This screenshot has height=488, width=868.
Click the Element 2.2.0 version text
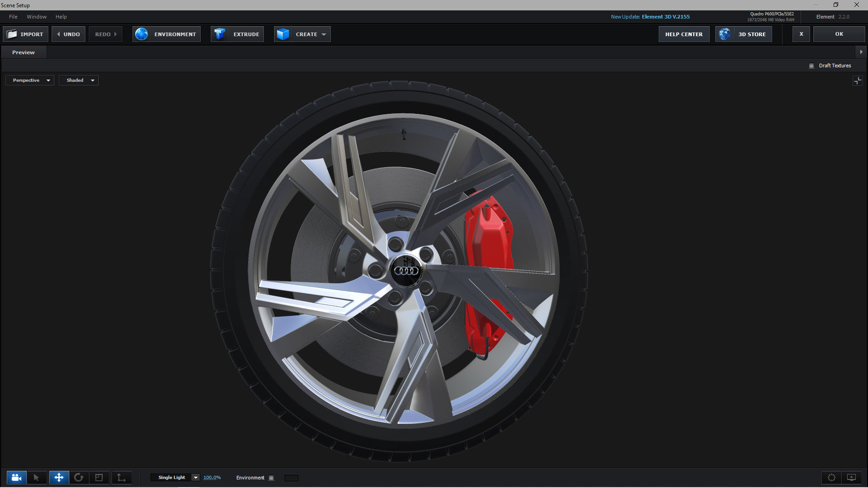pos(833,17)
